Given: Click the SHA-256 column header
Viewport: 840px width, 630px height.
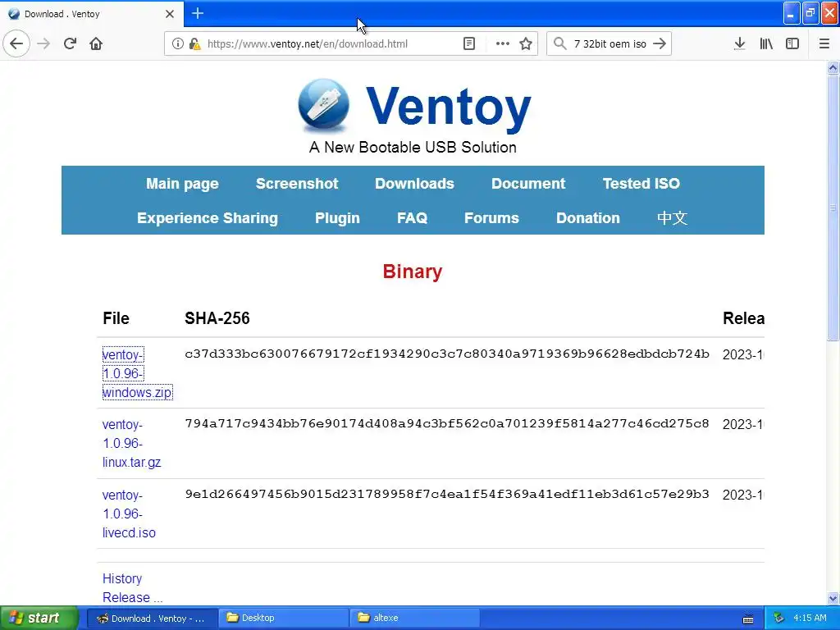Looking at the screenshot, I should (x=217, y=318).
